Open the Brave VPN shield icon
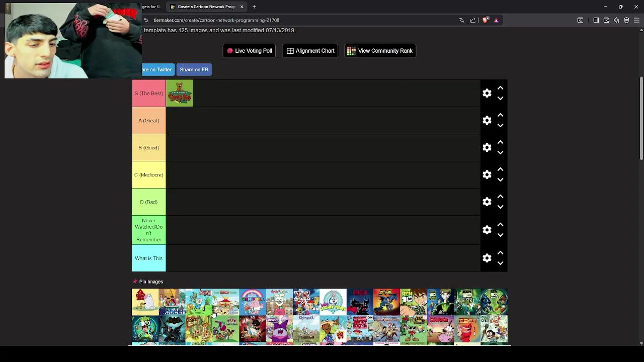This screenshot has width=644, height=362. (x=626, y=20)
